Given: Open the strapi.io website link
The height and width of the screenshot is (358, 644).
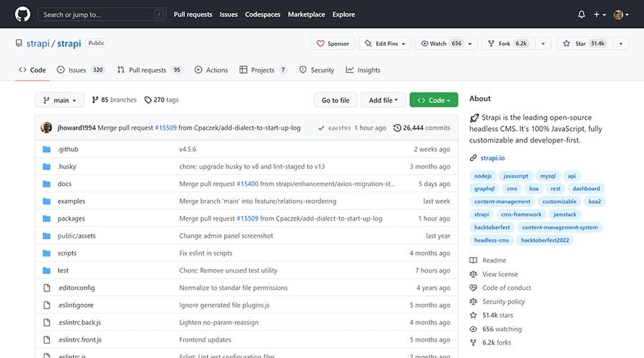Looking at the screenshot, I should pyautogui.click(x=492, y=158).
